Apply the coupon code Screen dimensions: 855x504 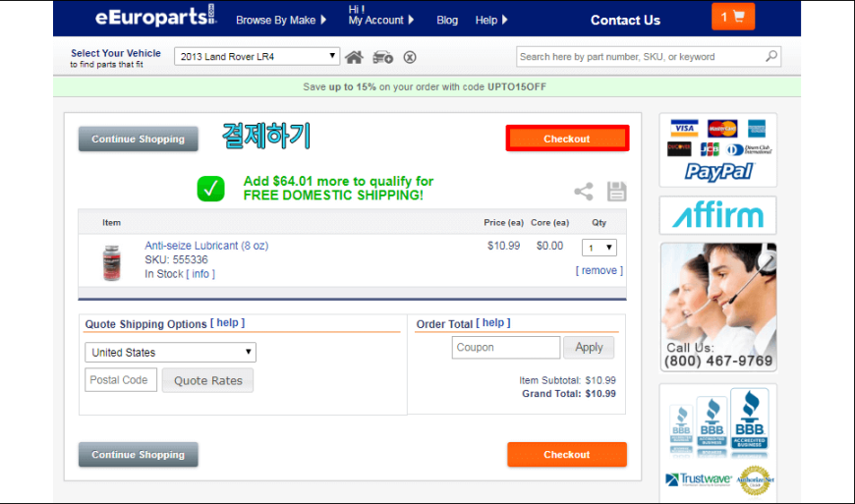pyautogui.click(x=589, y=347)
